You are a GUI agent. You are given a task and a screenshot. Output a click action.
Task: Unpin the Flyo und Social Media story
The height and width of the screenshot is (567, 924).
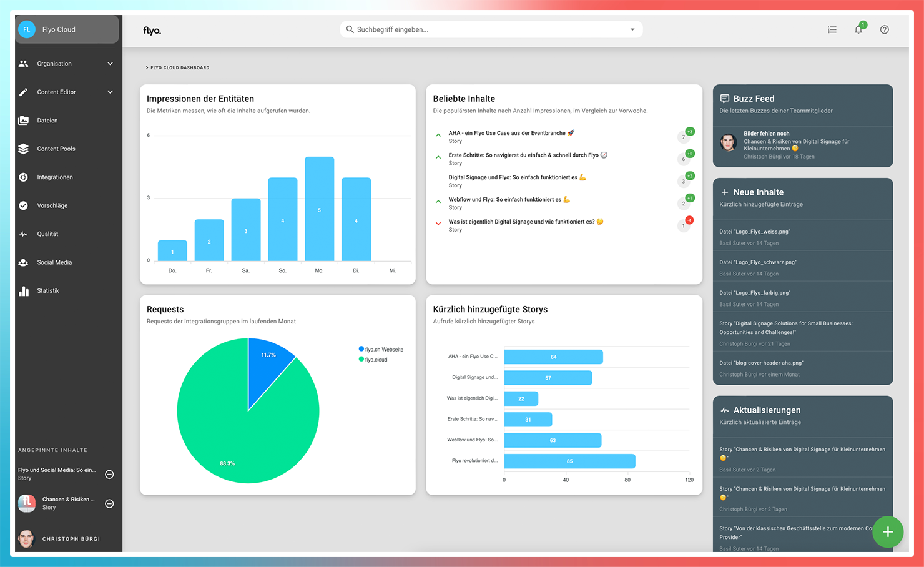pos(109,475)
